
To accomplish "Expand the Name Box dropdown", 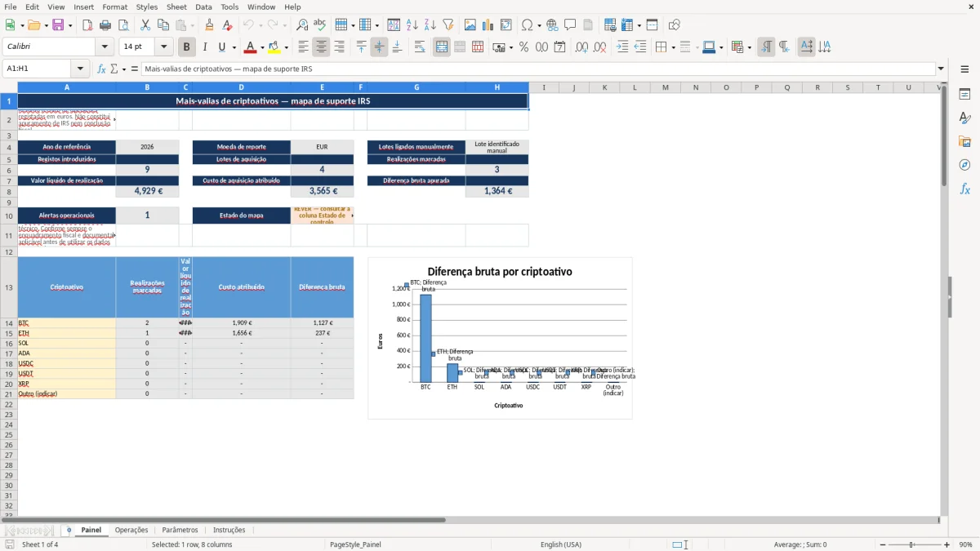I will tap(80, 69).
